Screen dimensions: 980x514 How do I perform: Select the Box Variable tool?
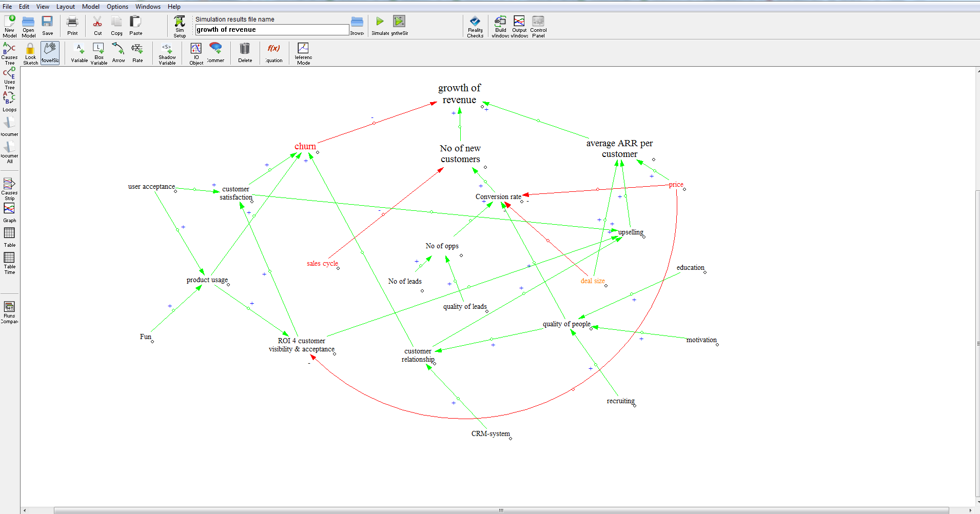[99, 53]
